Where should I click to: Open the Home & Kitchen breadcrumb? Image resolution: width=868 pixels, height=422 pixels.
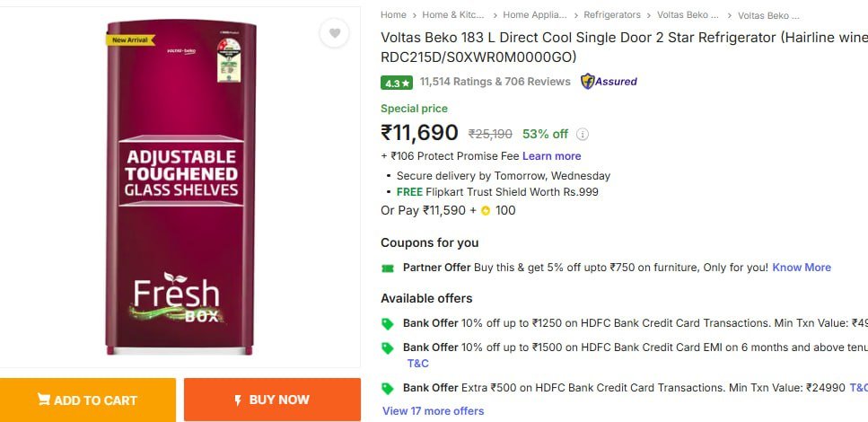[x=454, y=15]
